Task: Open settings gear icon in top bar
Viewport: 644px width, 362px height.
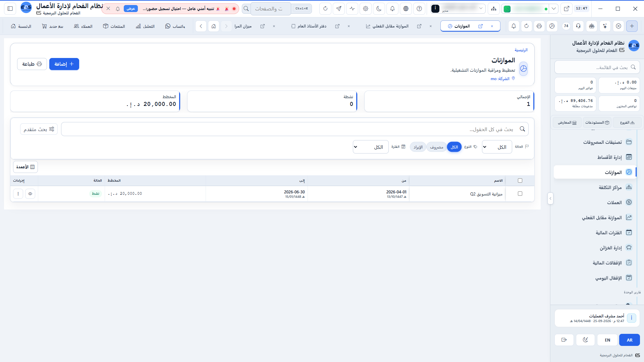Action: click(366, 9)
